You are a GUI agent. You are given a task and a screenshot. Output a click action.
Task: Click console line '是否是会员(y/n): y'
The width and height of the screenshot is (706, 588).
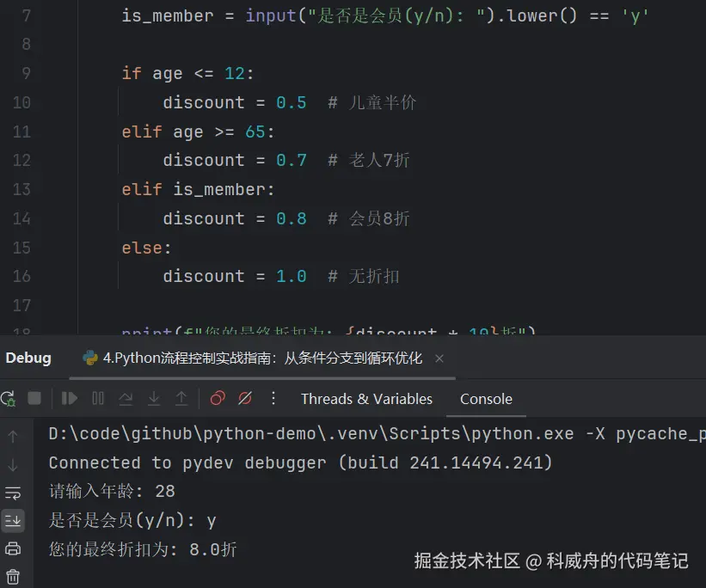132,520
